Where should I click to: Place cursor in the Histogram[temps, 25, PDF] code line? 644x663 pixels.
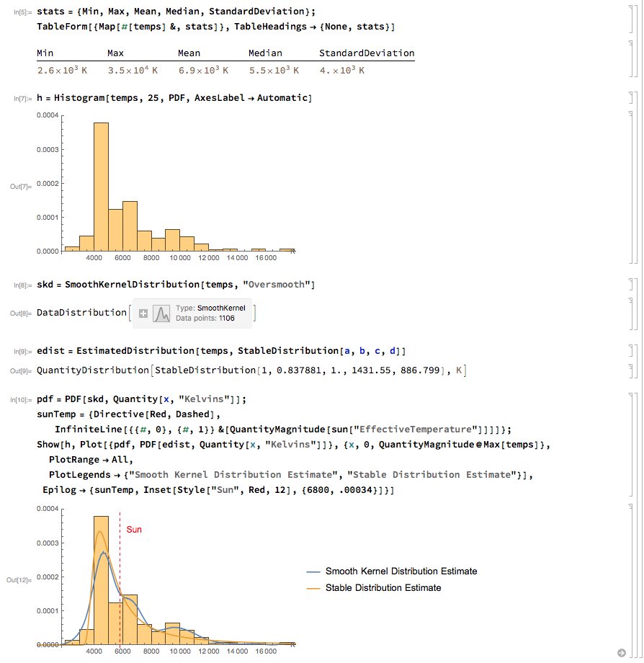(x=174, y=98)
